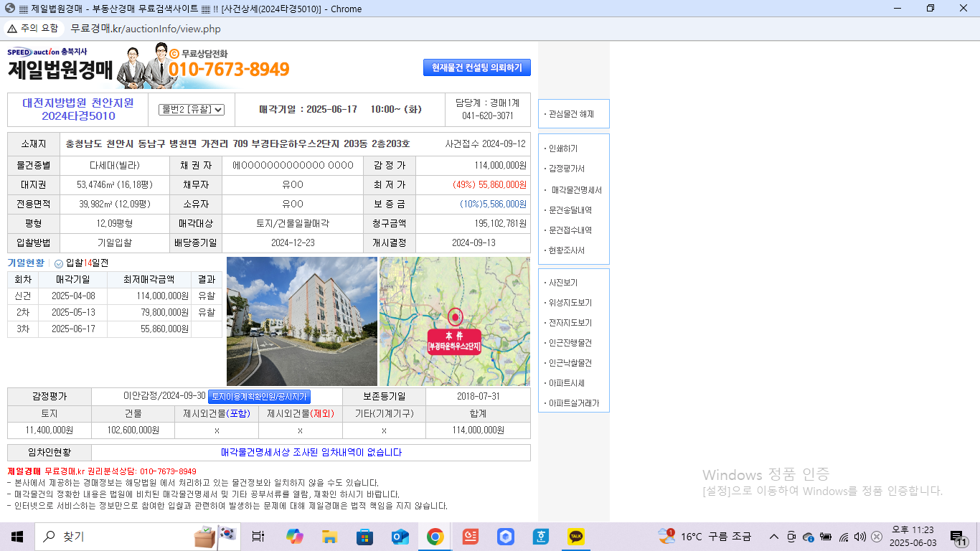Click 보존등기일 value 2018-07-31
980x551 pixels.
coord(479,397)
